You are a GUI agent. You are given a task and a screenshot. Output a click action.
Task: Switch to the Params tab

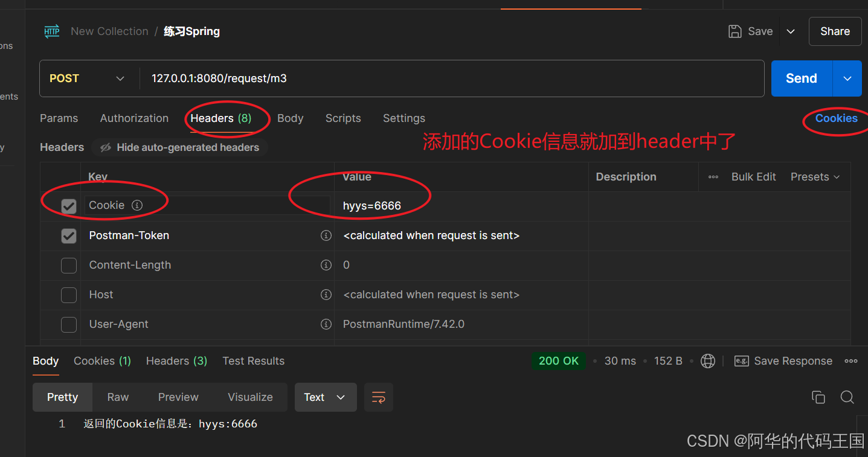[x=59, y=118]
